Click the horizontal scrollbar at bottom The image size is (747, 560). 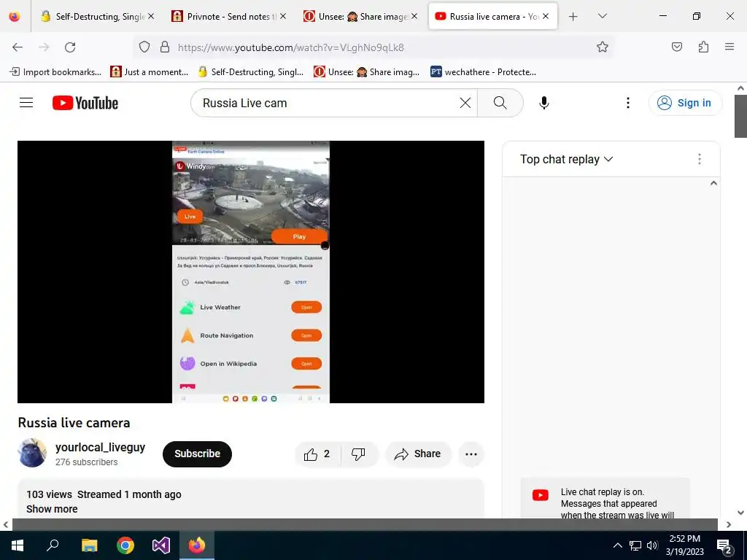click(365, 524)
